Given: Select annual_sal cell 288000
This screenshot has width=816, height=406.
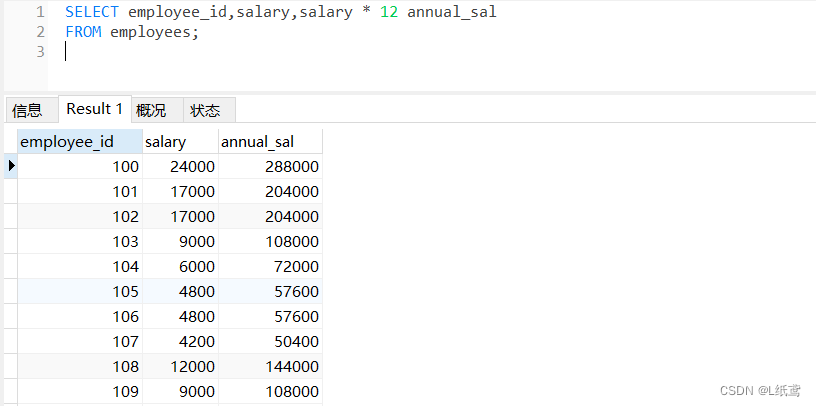Looking at the screenshot, I should [270, 167].
